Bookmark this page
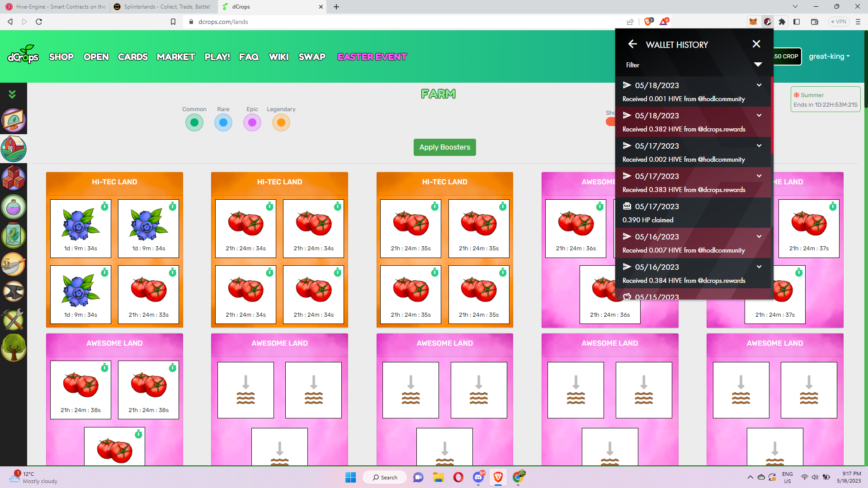The image size is (868, 488). coord(173,22)
